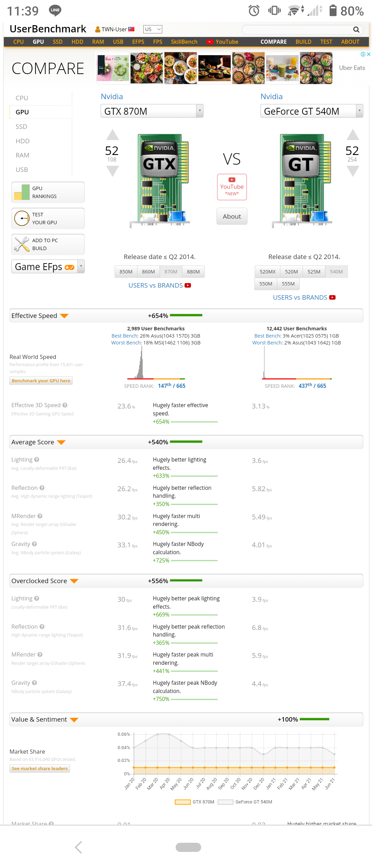Screen dimensions: 372x868
Task: Select RAM in the left sidebar
Action: click(22, 155)
